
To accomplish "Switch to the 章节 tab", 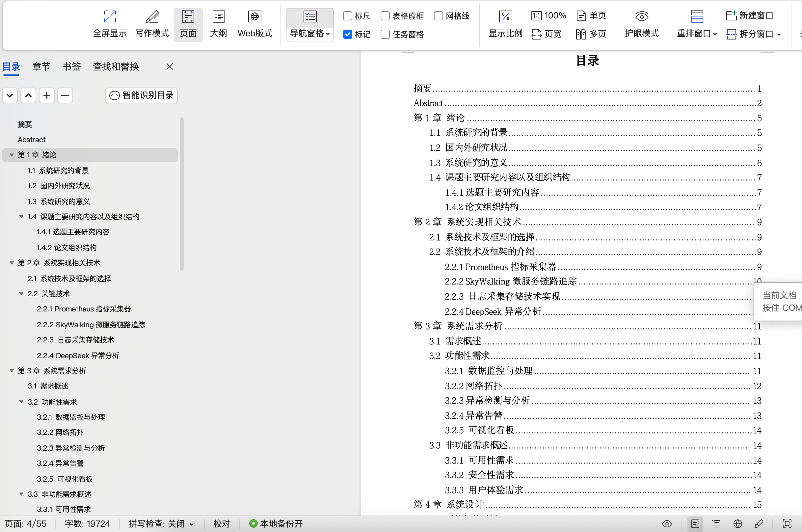I will [x=41, y=66].
